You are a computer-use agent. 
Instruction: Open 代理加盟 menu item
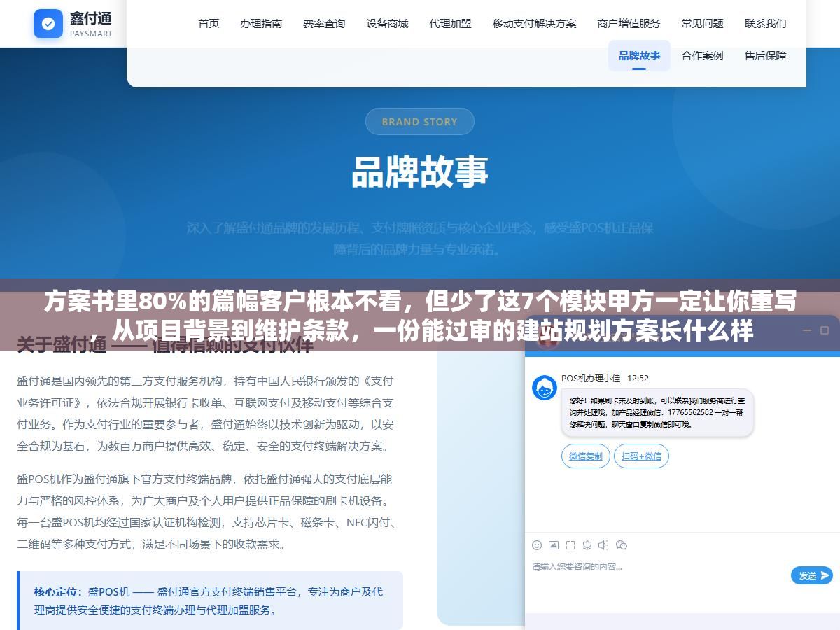click(450, 24)
